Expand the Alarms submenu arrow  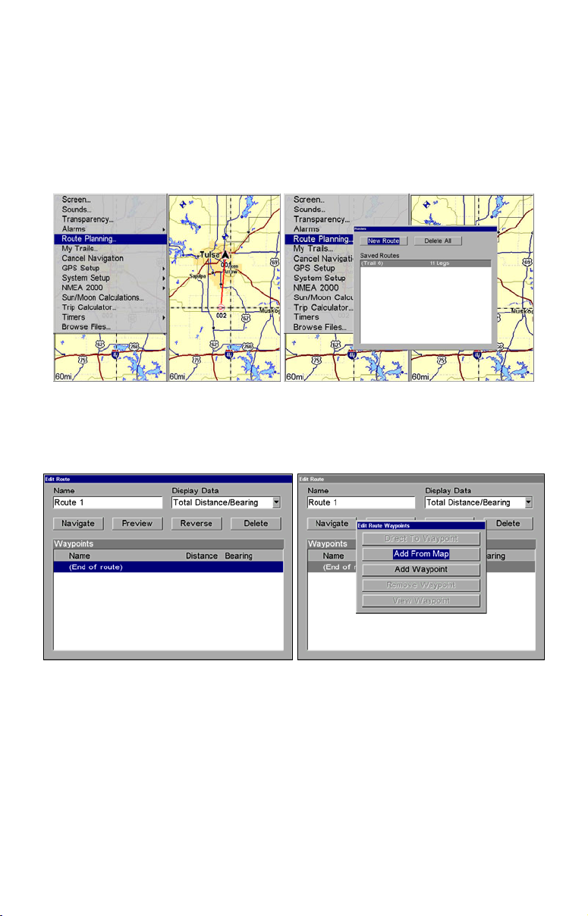pos(163,229)
